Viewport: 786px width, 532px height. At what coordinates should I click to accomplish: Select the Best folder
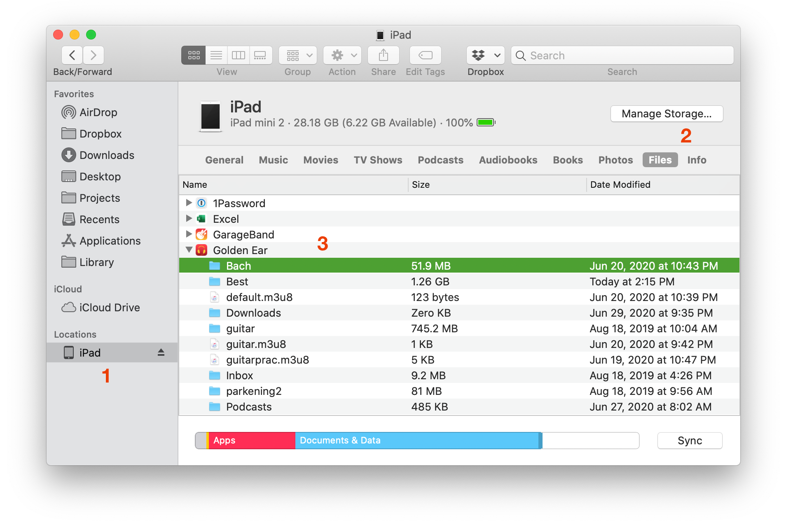(x=459, y=281)
